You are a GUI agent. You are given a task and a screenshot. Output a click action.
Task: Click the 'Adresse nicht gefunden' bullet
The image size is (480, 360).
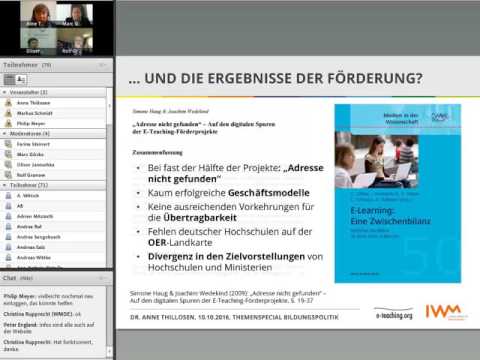(236, 173)
